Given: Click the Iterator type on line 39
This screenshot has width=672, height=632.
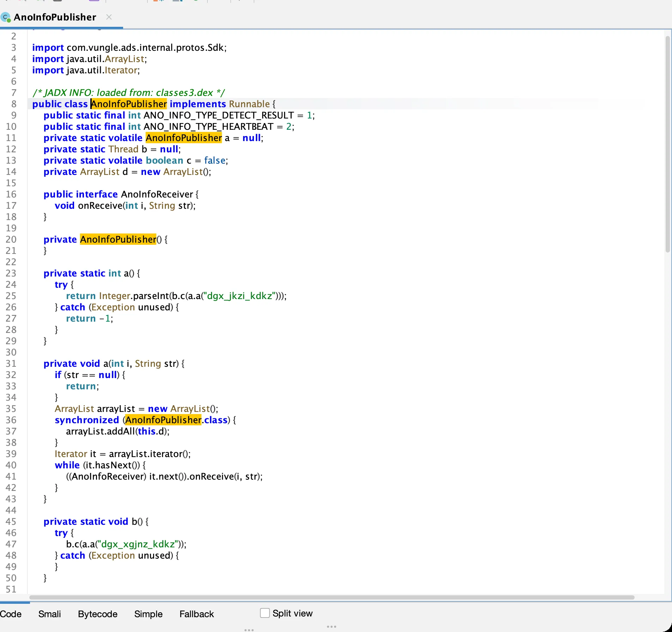Looking at the screenshot, I should click(71, 454).
